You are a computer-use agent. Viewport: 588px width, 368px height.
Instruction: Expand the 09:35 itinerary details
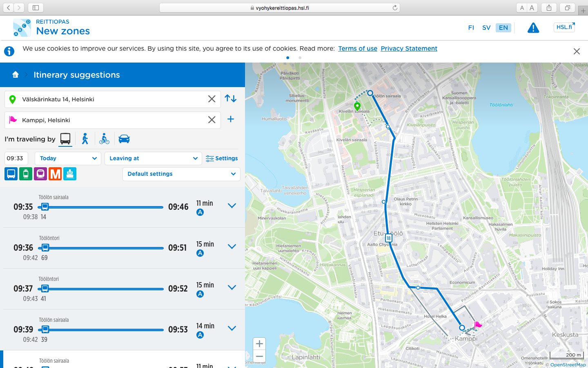coord(232,206)
